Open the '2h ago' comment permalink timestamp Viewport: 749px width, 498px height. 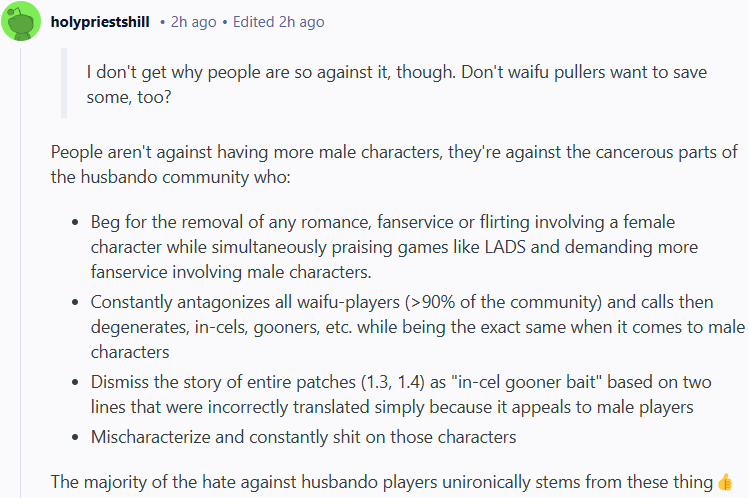(x=193, y=22)
